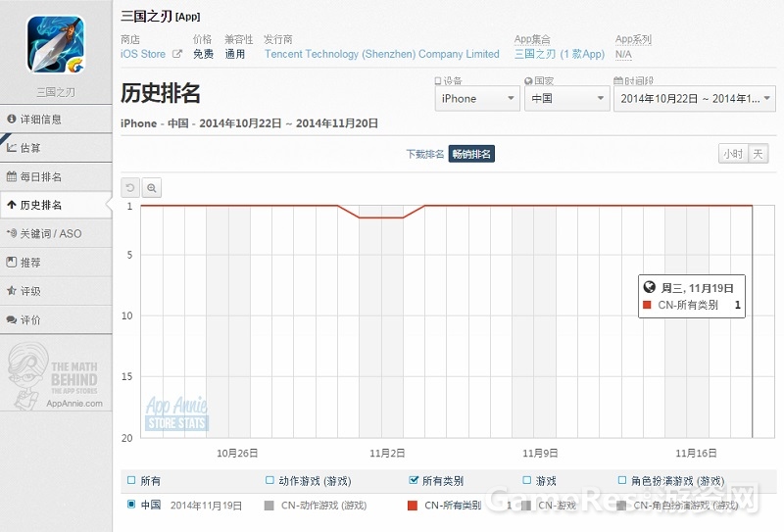This screenshot has height=532, width=784.
Task: Click the bookmark icon beside 推荐
Action: 12,262
